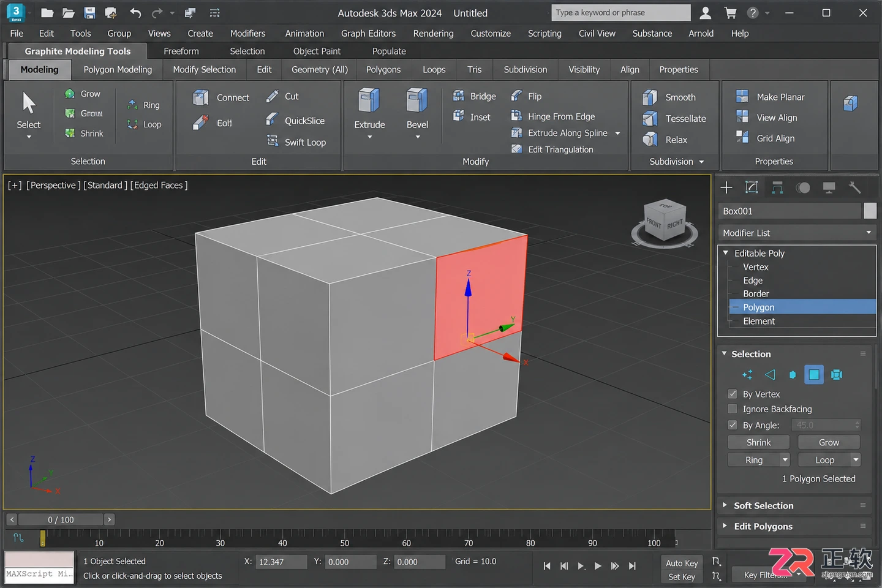The width and height of the screenshot is (882, 588).
Task: Open the Rendering menu
Action: click(x=433, y=33)
